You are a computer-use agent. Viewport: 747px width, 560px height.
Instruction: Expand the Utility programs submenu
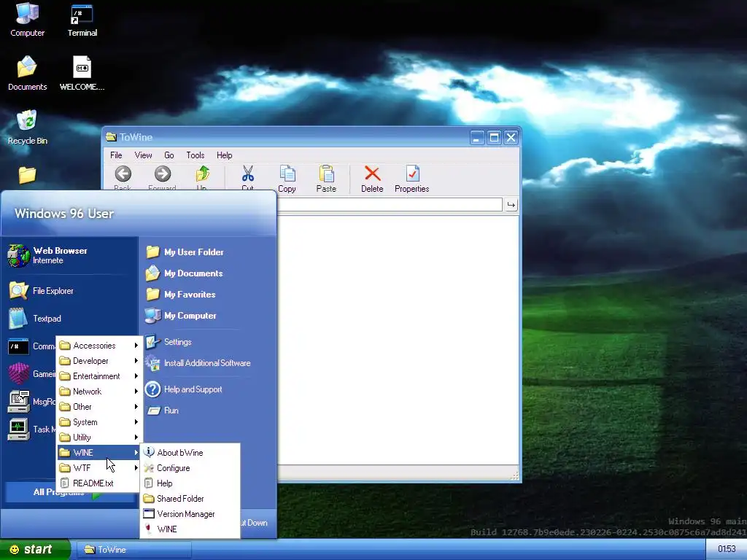coord(98,437)
